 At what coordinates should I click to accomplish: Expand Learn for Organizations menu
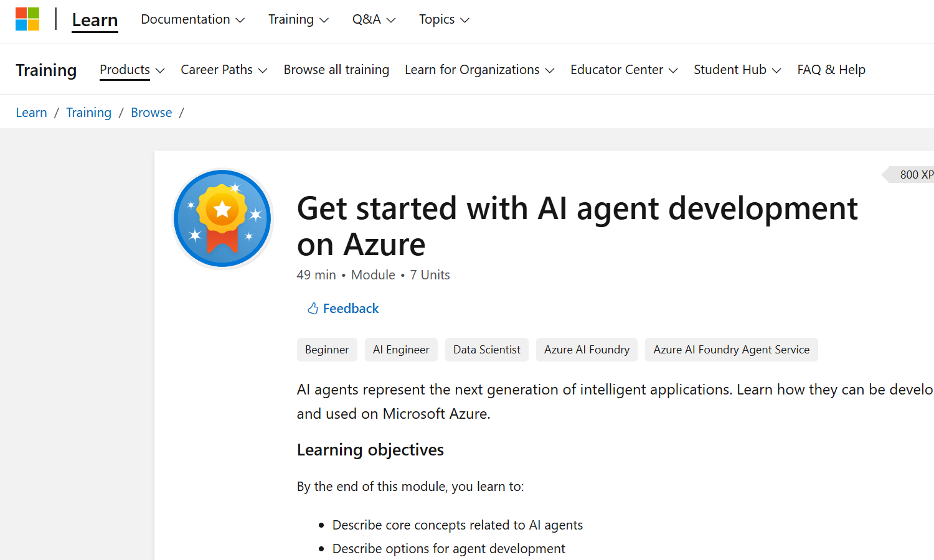[x=479, y=70]
